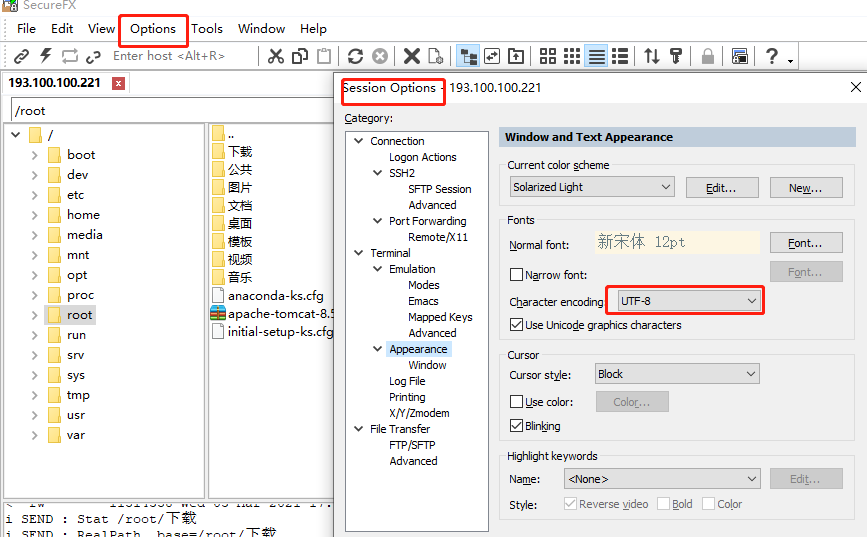Open the File menu
867x537 pixels.
click(x=27, y=29)
